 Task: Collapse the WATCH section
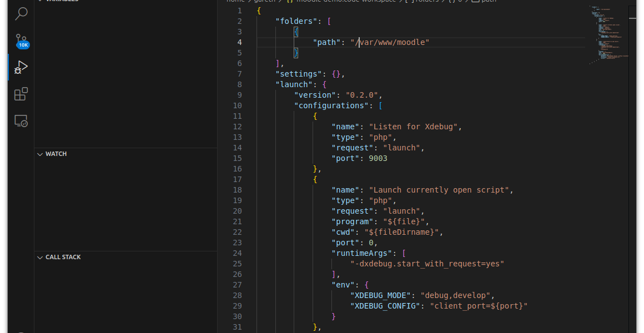coord(40,154)
